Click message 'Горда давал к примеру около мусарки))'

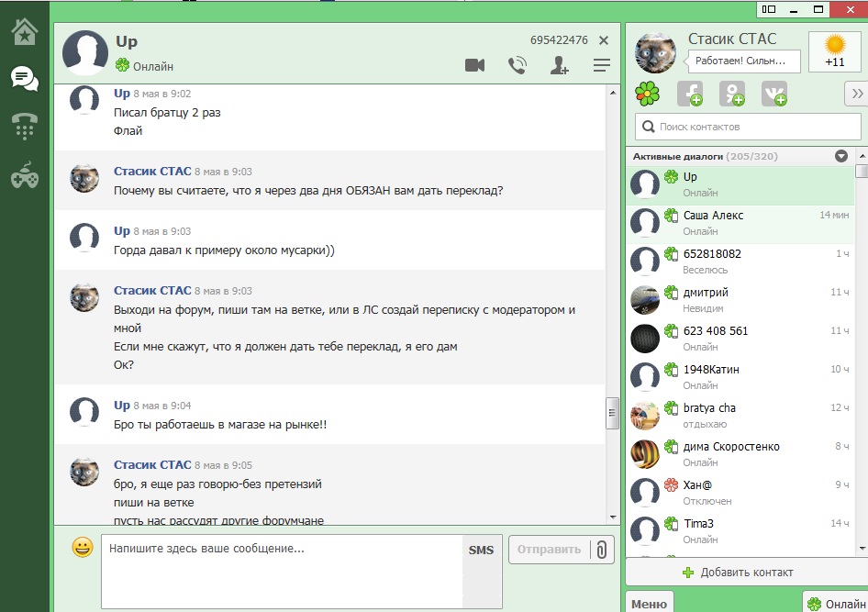pos(224,250)
